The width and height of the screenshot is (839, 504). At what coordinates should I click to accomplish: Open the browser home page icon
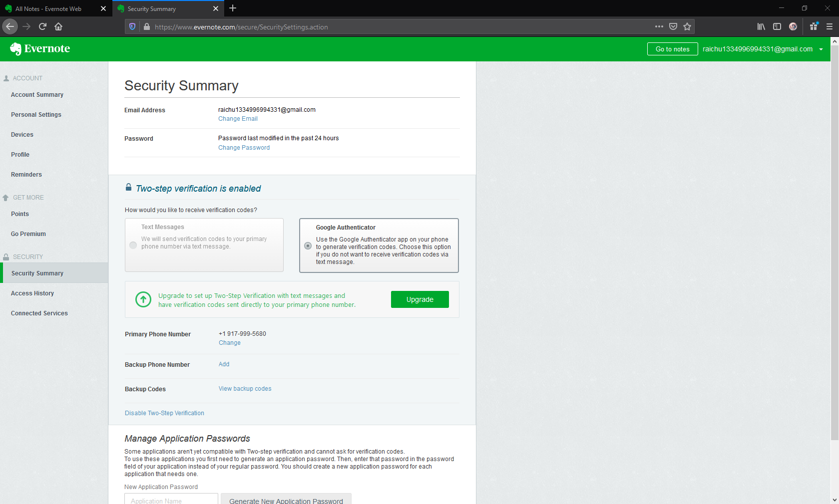click(x=58, y=26)
